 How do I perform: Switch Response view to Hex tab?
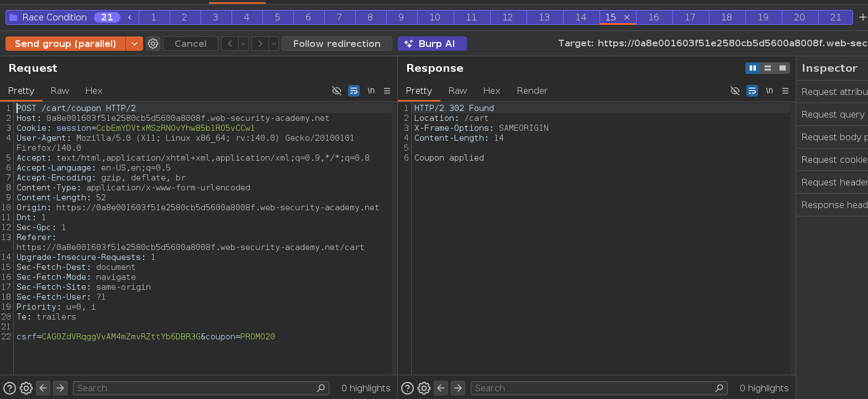click(492, 91)
